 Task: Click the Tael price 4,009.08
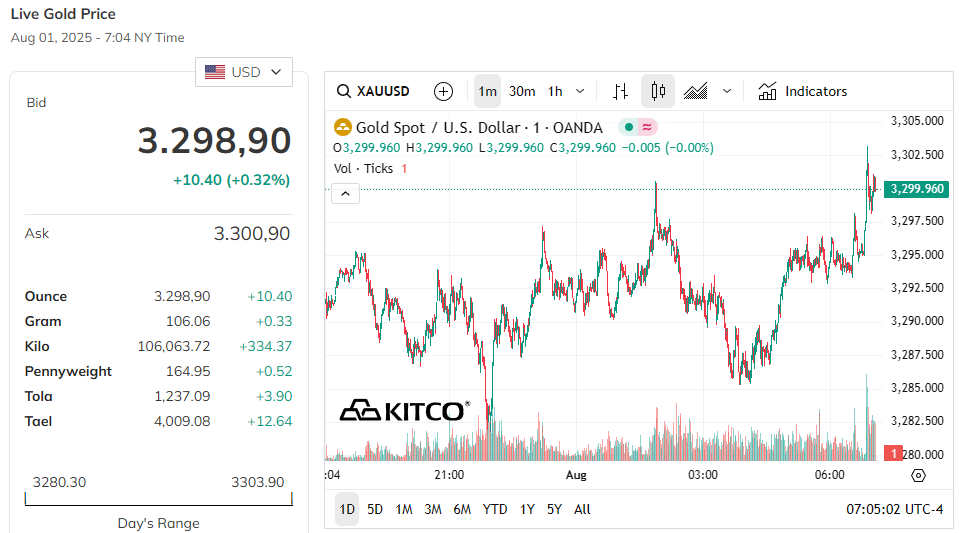[x=182, y=422]
